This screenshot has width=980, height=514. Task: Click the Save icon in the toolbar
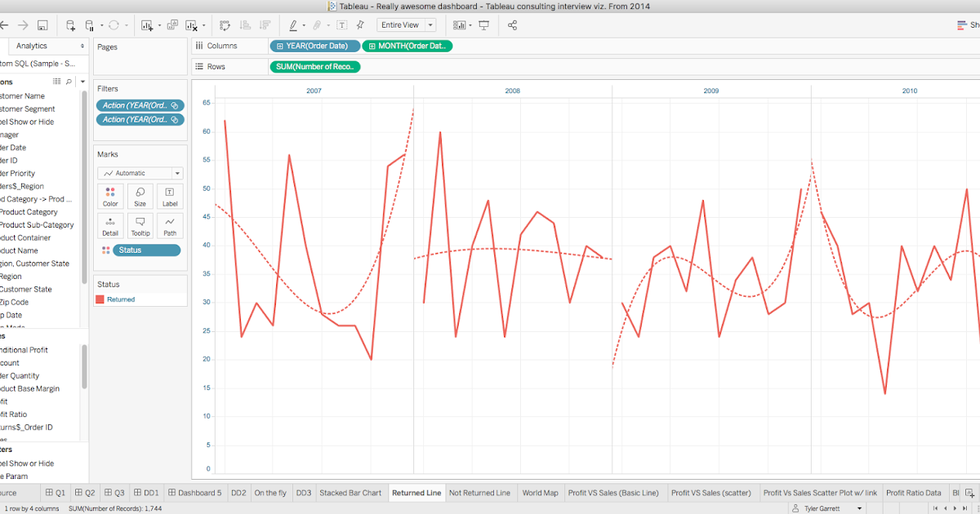[41, 25]
